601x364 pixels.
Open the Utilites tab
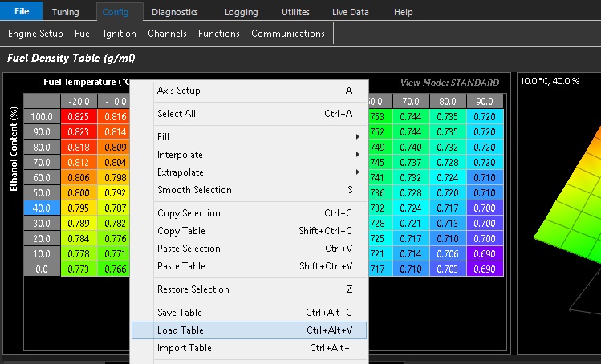(x=295, y=12)
